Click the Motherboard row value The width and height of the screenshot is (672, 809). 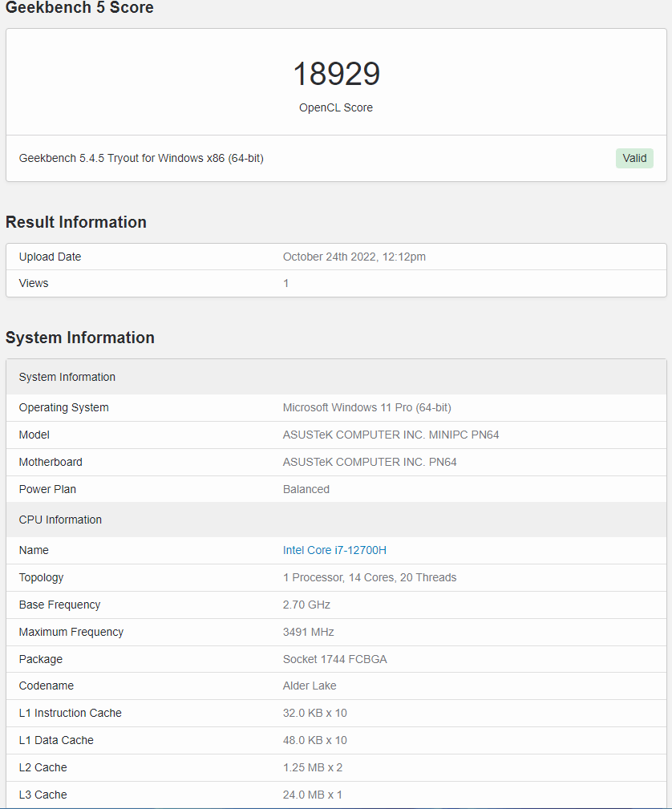click(370, 463)
